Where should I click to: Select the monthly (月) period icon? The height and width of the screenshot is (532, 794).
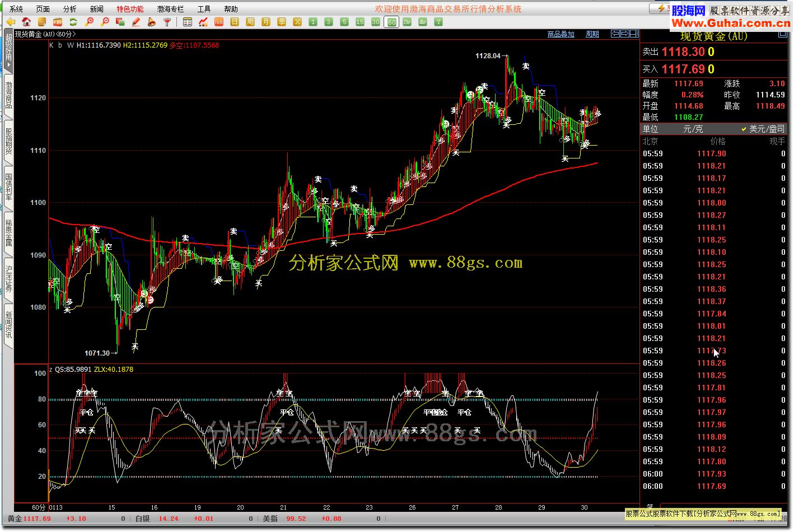(x=266, y=22)
